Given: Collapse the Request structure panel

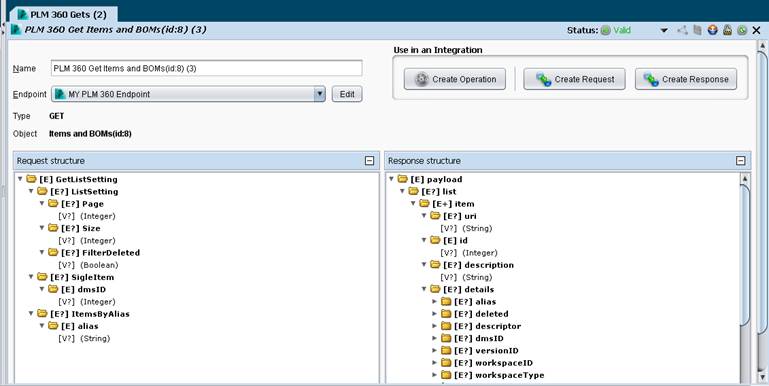Looking at the screenshot, I should (370, 161).
